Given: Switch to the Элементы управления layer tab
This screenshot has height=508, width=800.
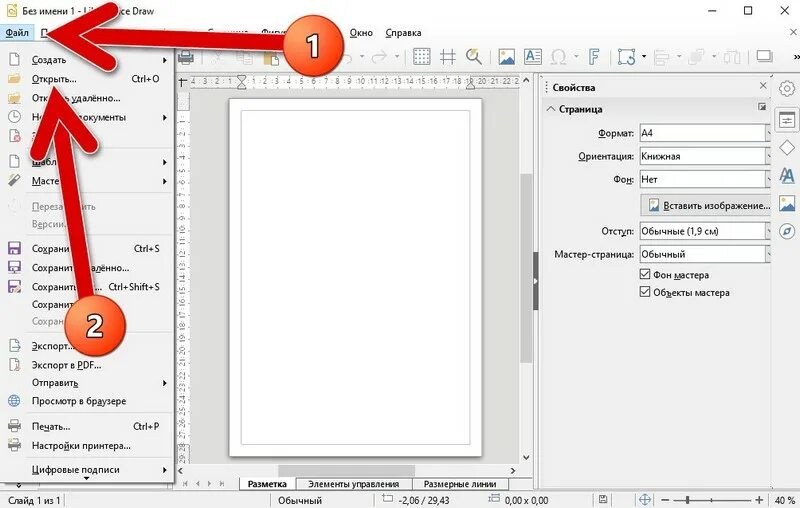Looking at the screenshot, I should coord(354,484).
